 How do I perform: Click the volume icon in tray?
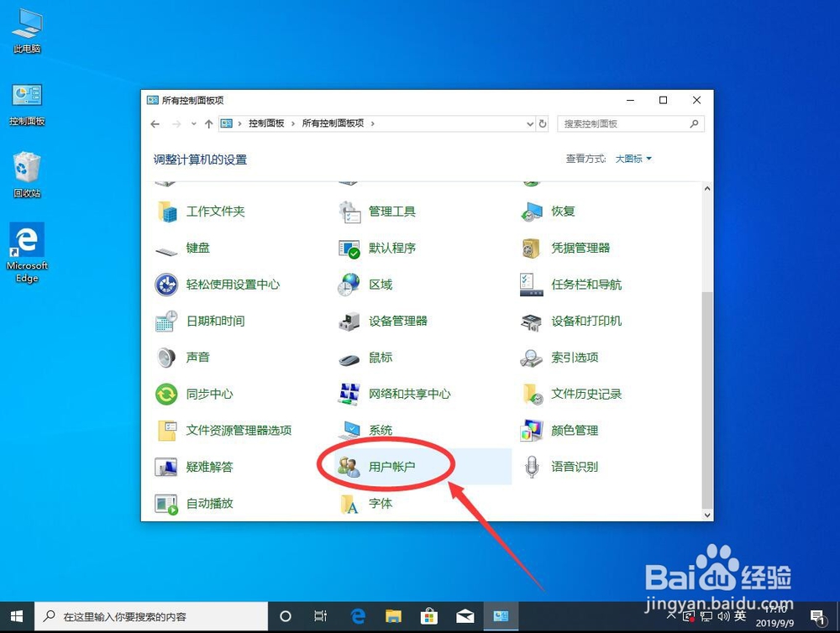[x=723, y=616]
